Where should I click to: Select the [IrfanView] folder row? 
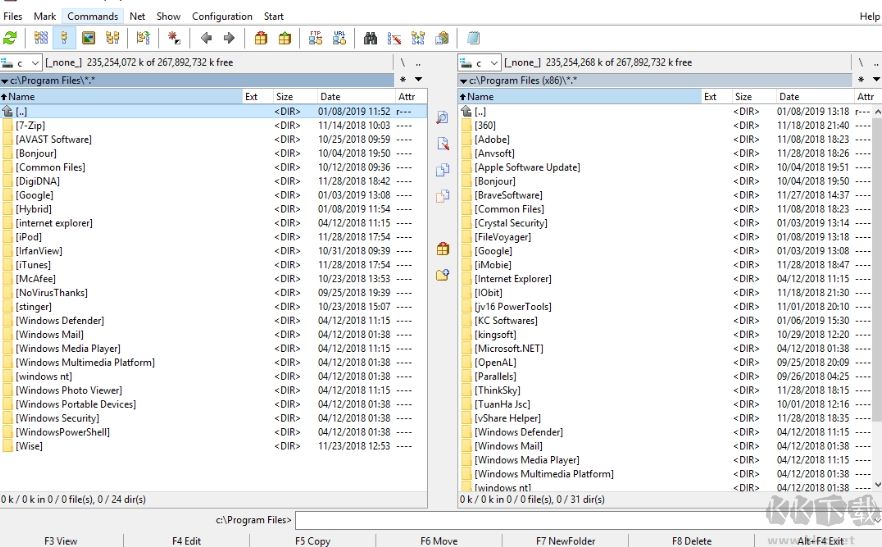click(x=213, y=250)
